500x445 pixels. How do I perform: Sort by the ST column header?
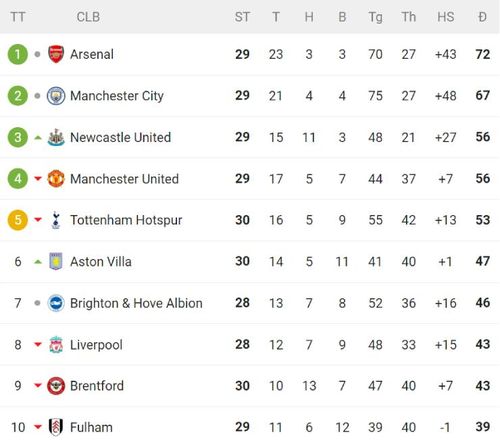click(242, 17)
